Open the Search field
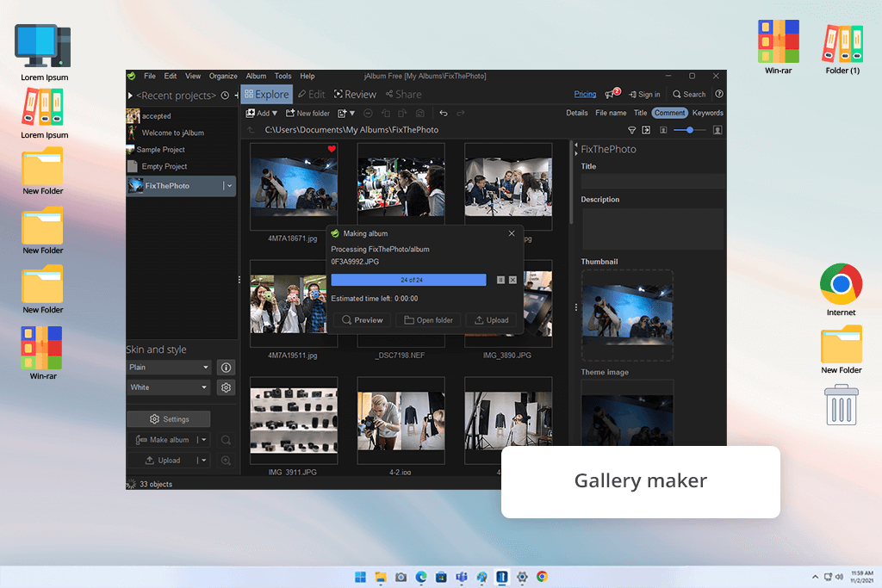This screenshot has height=588, width=882. (689, 95)
